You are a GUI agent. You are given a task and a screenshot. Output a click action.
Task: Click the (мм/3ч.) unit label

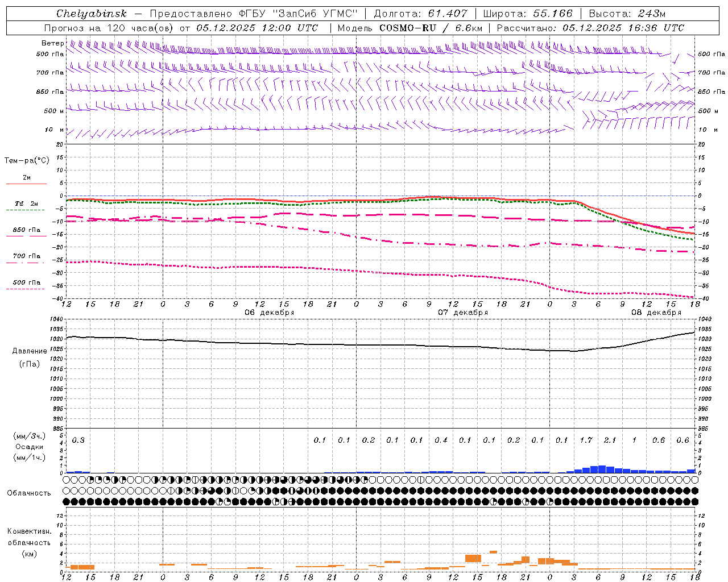(x=30, y=436)
